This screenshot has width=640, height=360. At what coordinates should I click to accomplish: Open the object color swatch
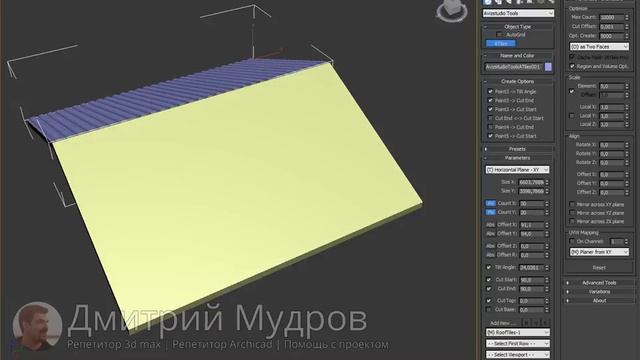(548, 67)
